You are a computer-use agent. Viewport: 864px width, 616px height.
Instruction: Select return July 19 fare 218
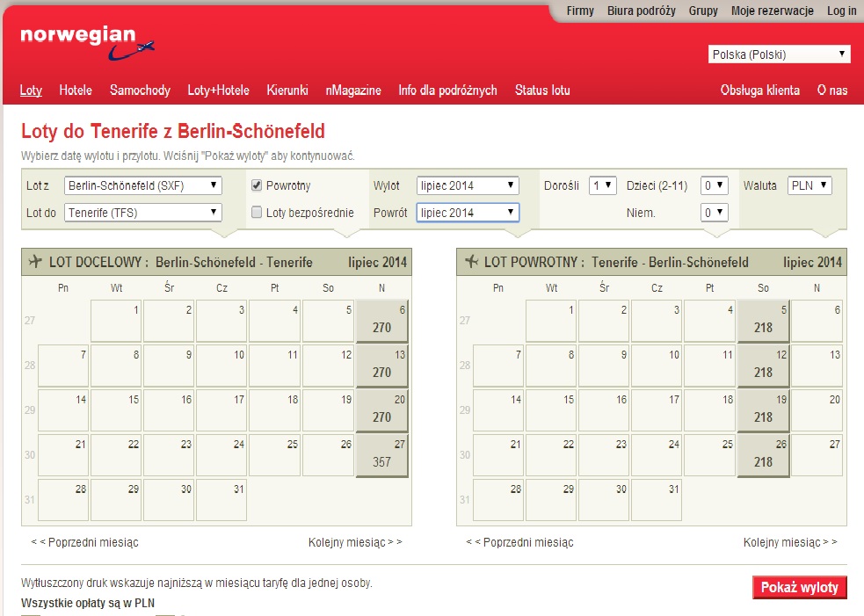click(x=763, y=410)
